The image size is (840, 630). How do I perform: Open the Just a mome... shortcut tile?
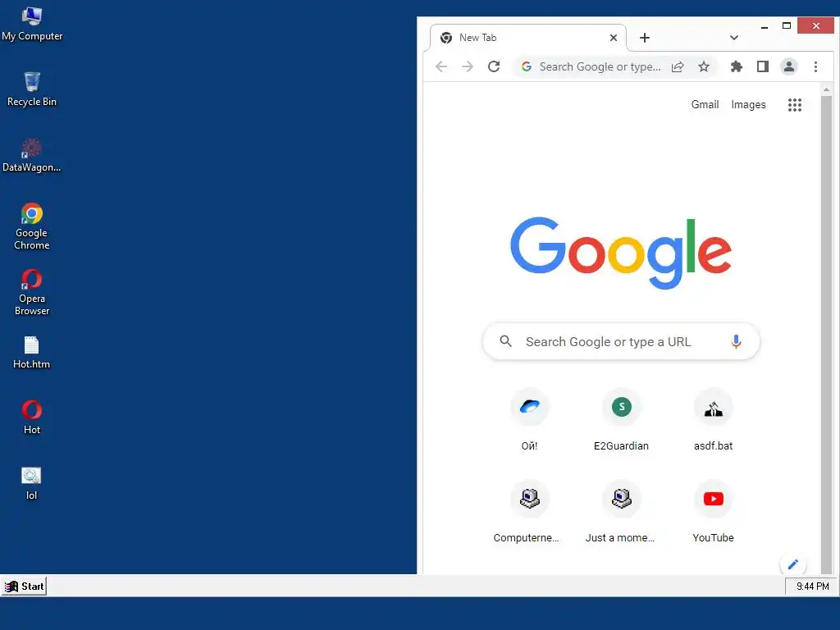[x=621, y=512]
